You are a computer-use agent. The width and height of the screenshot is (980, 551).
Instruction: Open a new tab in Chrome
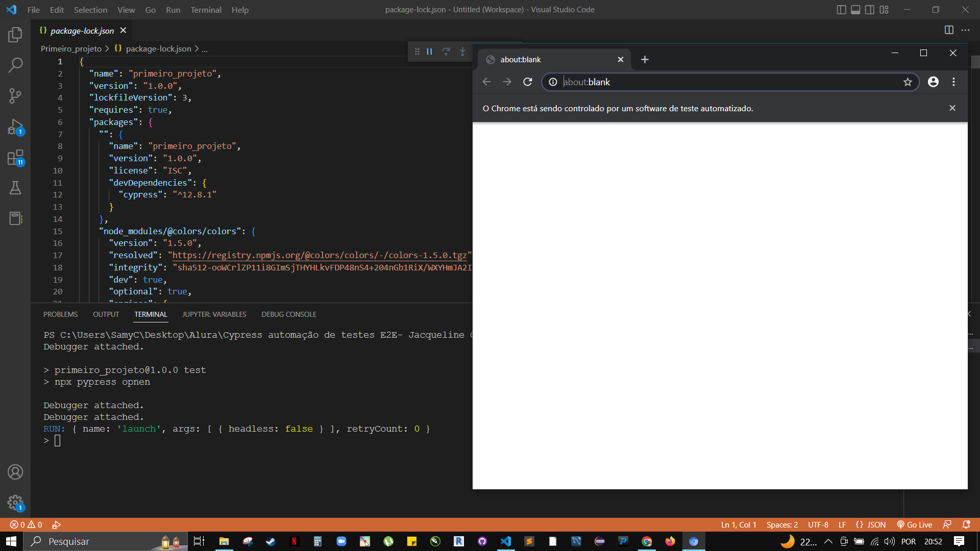[x=645, y=60]
